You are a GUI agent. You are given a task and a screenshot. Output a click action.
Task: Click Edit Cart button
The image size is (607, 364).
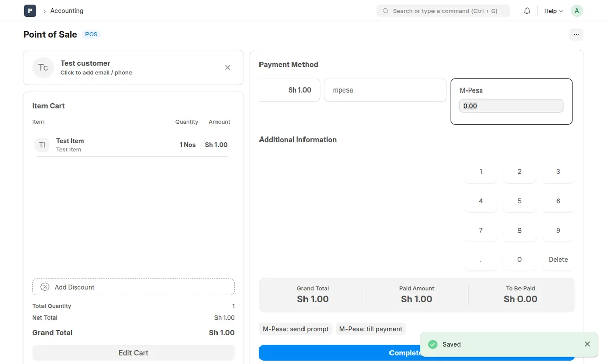tap(134, 353)
